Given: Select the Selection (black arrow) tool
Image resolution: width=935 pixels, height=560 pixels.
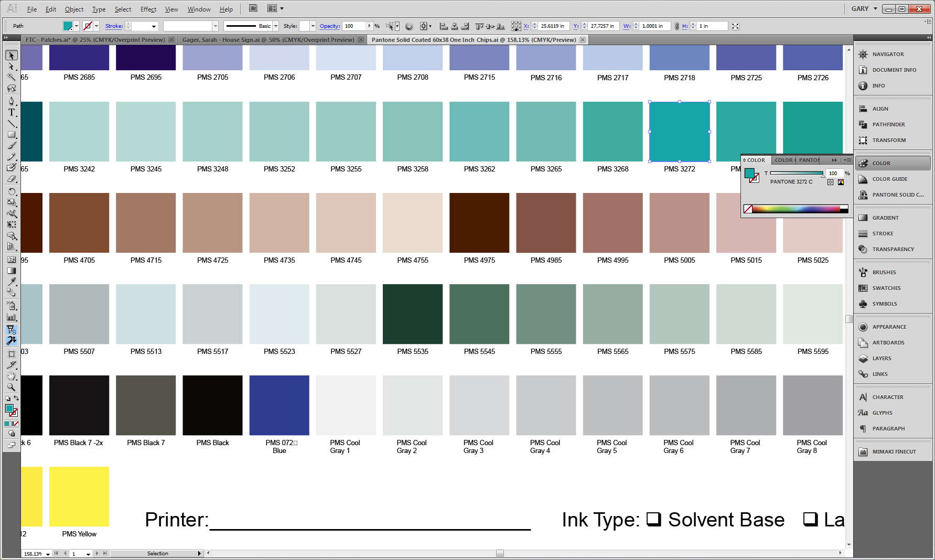Looking at the screenshot, I should [x=12, y=56].
